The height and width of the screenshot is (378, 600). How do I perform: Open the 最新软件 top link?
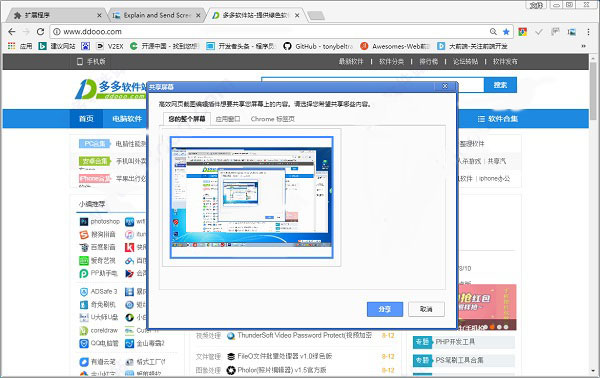(x=351, y=62)
